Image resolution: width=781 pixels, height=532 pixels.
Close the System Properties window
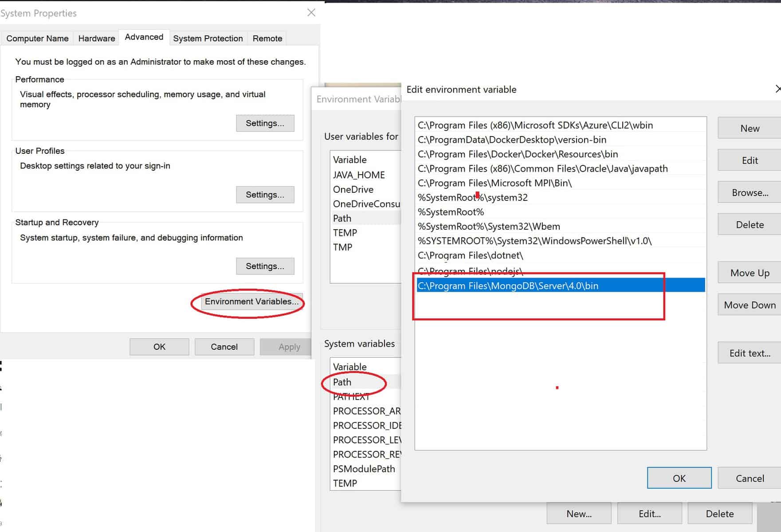coord(311,12)
